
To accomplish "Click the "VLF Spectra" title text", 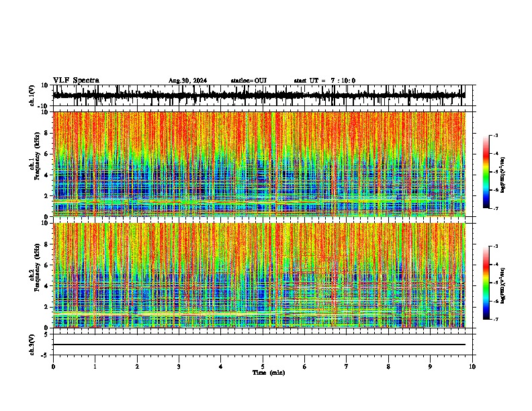I will (x=76, y=80).
